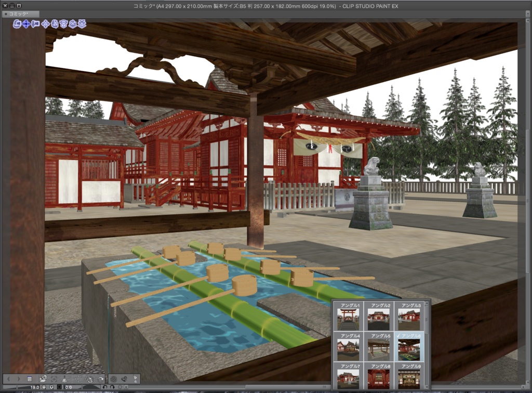Select the camera pan tool above the 3D object
The height and width of the screenshot is (393, 532).
pyautogui.click(x=26, y=24)
